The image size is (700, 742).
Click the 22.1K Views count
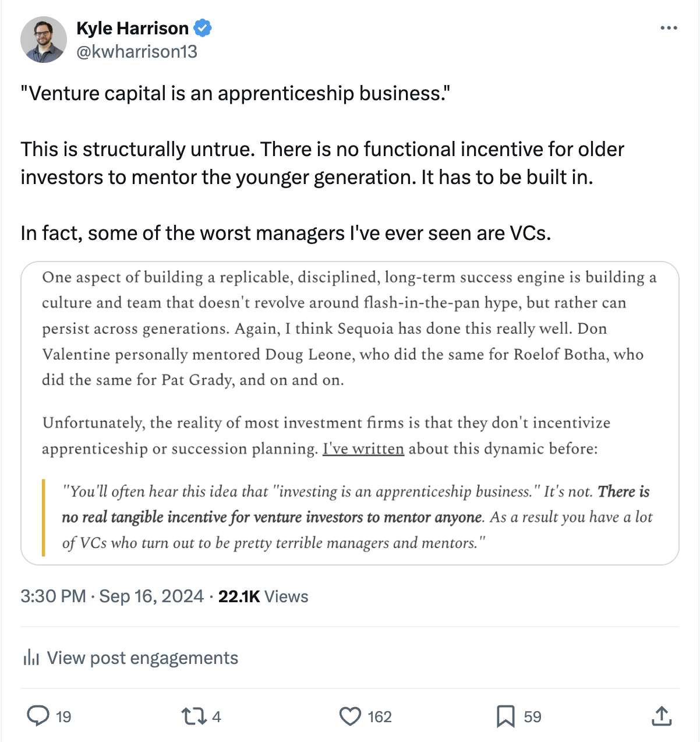pos(263,596)
